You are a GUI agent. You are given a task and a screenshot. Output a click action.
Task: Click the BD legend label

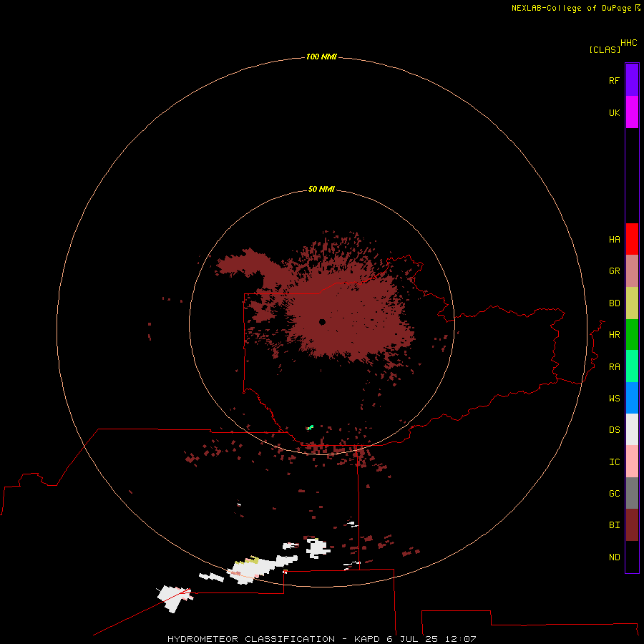(x=614, y=303)
